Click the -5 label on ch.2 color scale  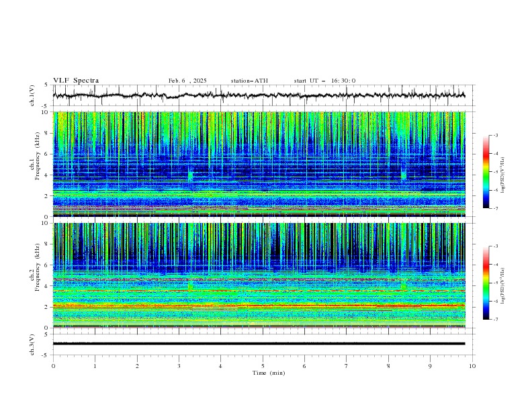click(495, 283)
